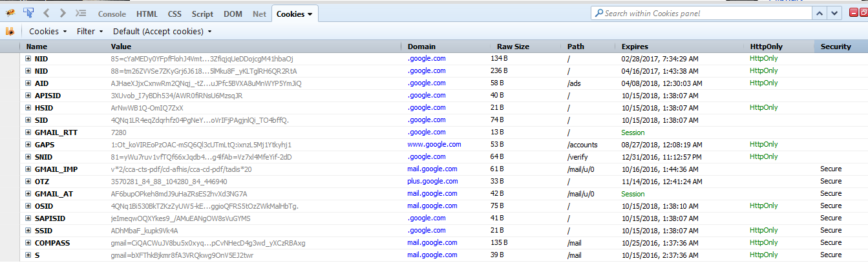Expand the APISID cookie row
868x263 pixels.
pos(28,96)
